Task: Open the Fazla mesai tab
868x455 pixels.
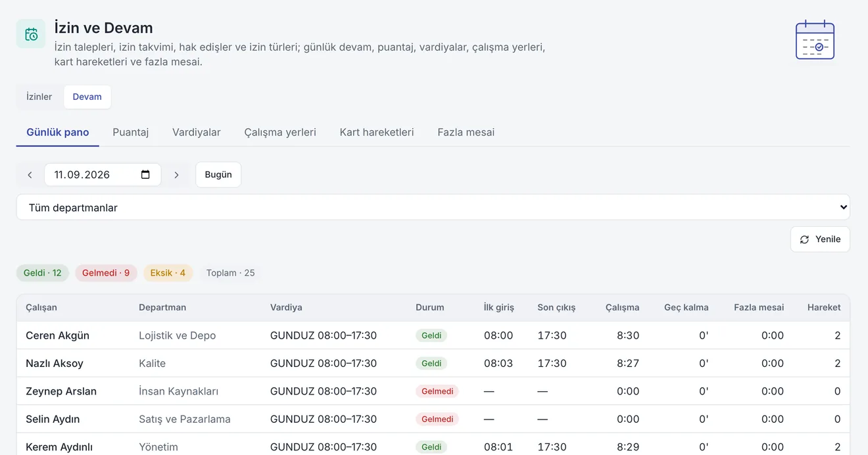Action: point(466,132)
